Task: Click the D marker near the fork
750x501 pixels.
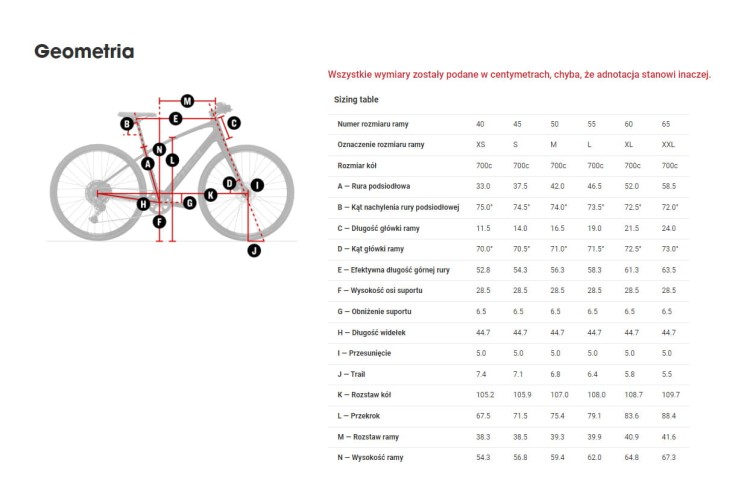Action: (230, 183)
